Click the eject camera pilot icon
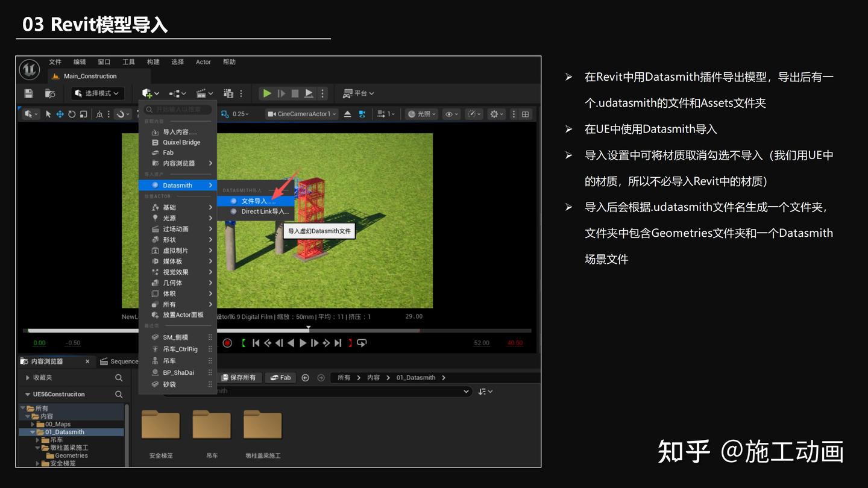 348,114
